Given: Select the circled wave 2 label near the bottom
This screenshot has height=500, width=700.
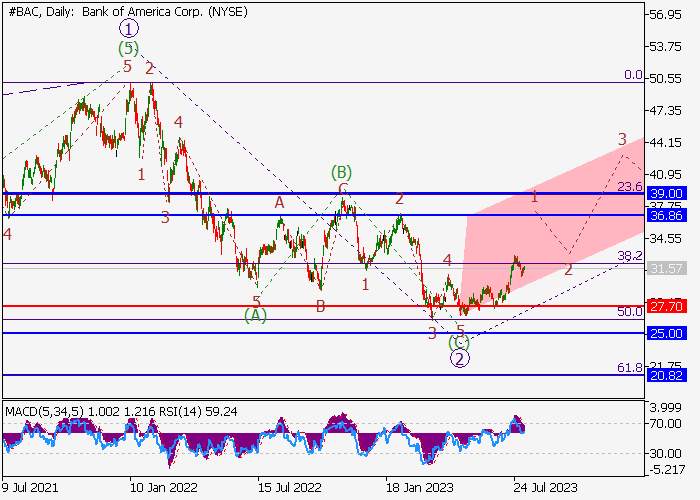Looking at the screenshot, I should 460,358.
